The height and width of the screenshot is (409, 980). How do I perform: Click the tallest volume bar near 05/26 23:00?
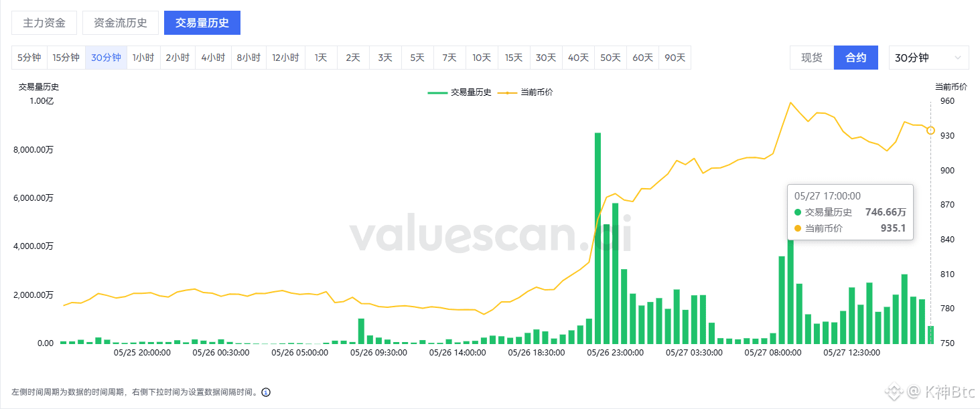tap(598, 238)
